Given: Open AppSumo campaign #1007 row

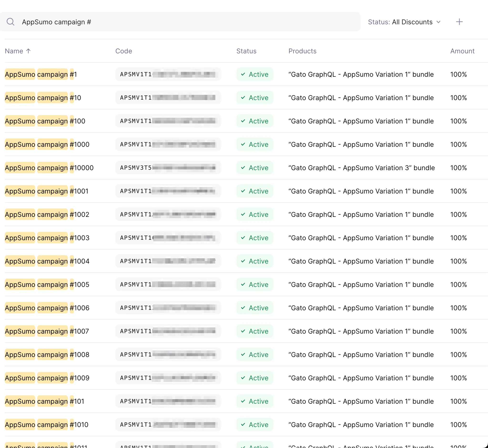Looking at the screenshot, I should (x=246, y=331).
